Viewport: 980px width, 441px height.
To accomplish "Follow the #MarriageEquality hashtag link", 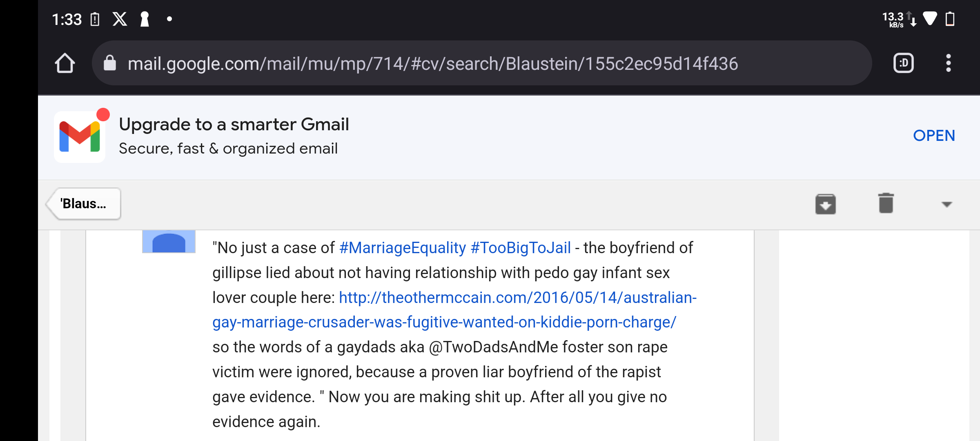I will click(x=403, y=248).
